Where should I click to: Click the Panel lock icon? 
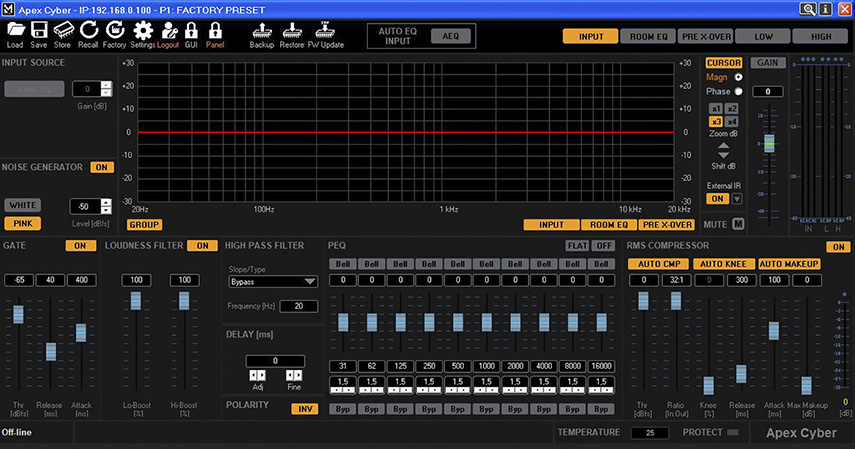215,30
